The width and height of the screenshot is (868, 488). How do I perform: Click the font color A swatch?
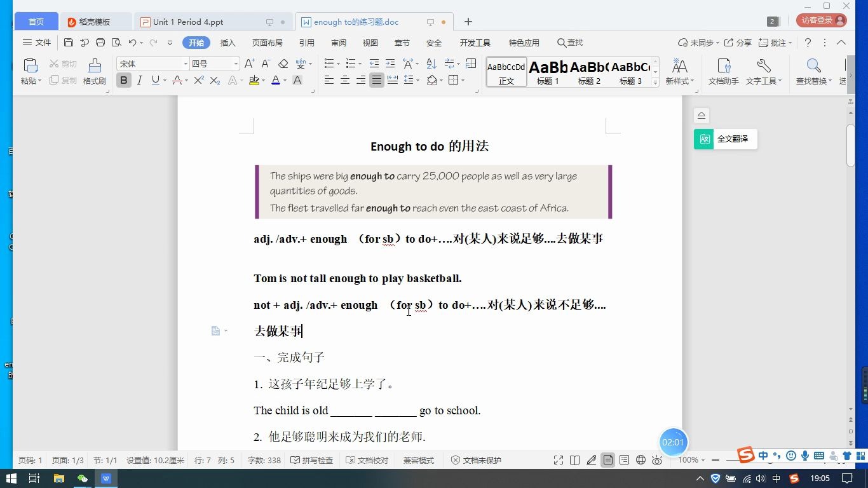click(275, 80)
